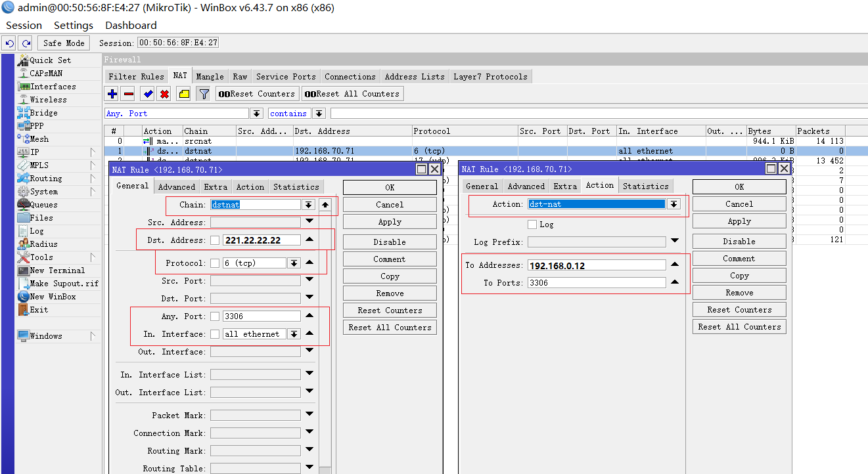
Task: Click the blue plus add rule icon
Action: [x=112, y=94]
